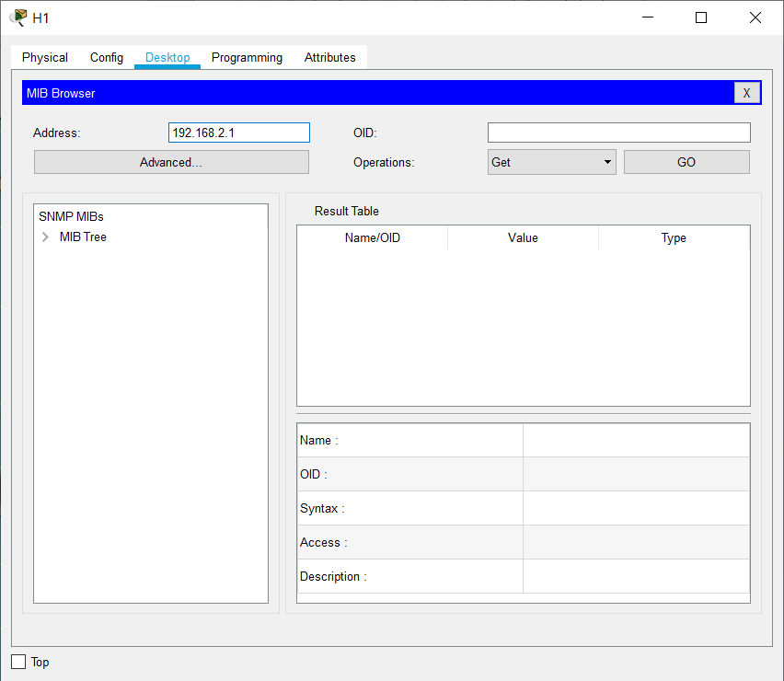784x681 pixels.
Task: Close the MIB Browser with X button
Action: click(746, 93)
